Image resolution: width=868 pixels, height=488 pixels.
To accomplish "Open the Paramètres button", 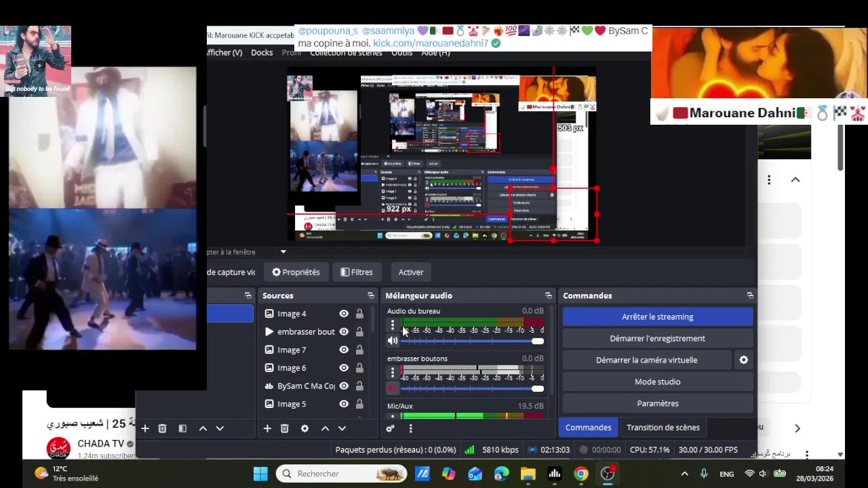I will click(658, 403).
